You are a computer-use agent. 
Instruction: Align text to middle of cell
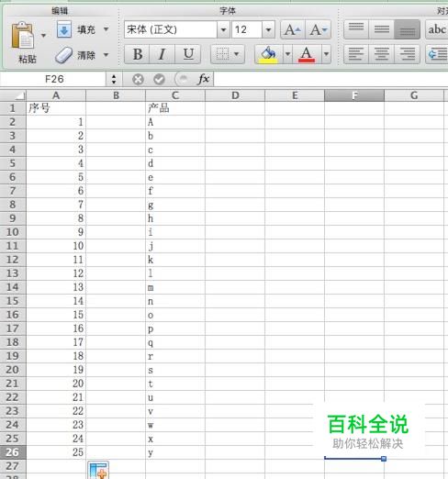click(382, 29)
